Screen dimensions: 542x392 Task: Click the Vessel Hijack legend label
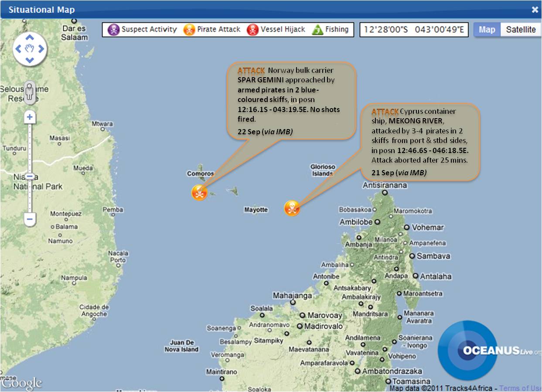[283, 30]
